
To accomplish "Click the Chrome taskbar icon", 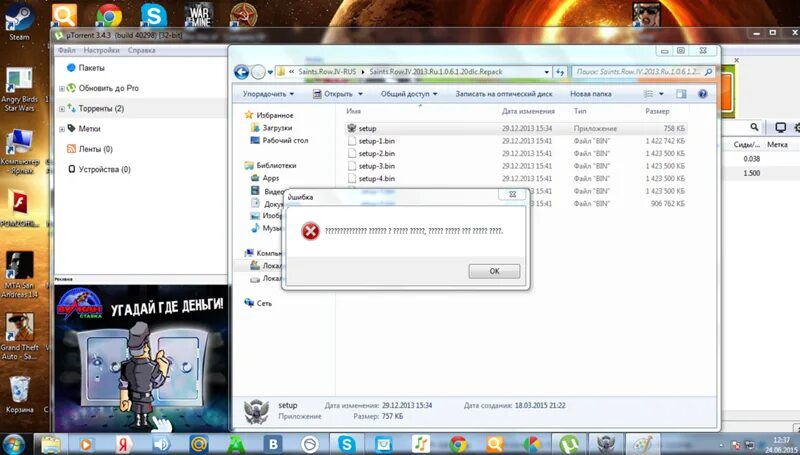I will coord(458,444).
